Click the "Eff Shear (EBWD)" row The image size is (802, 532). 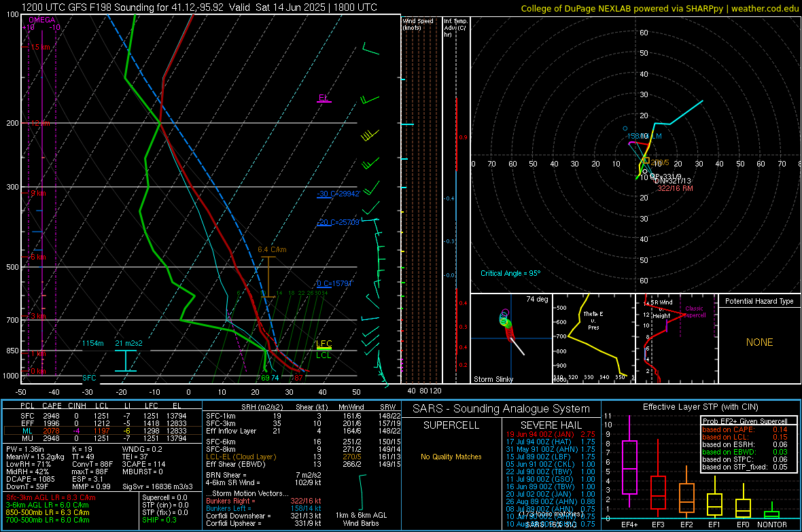[304, 465]
